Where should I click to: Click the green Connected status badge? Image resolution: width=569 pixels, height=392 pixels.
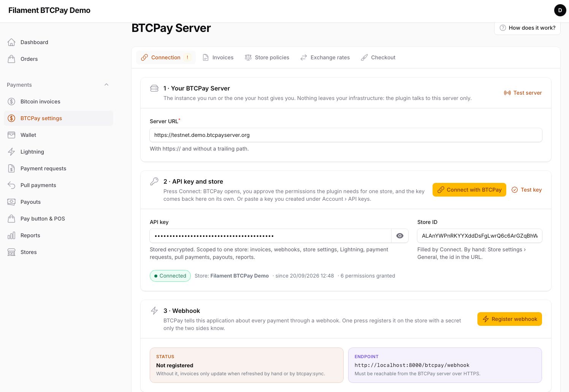(170, 276)
